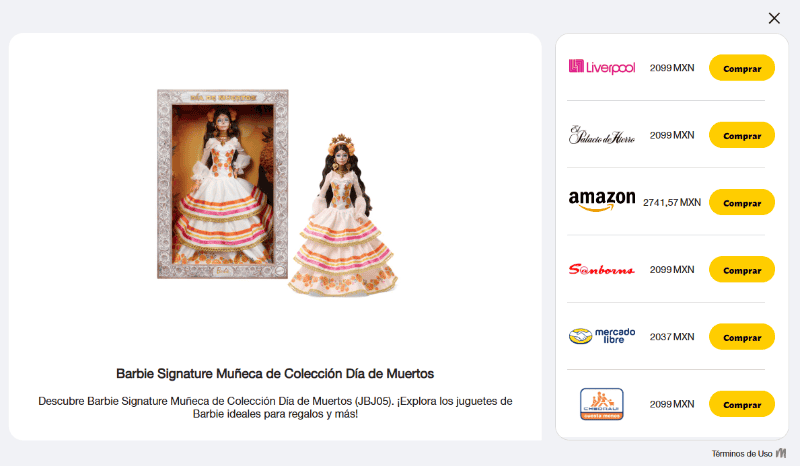
Task: Click the Amazon price 2741,57 MXN
Action: click(x=672, y=203)
